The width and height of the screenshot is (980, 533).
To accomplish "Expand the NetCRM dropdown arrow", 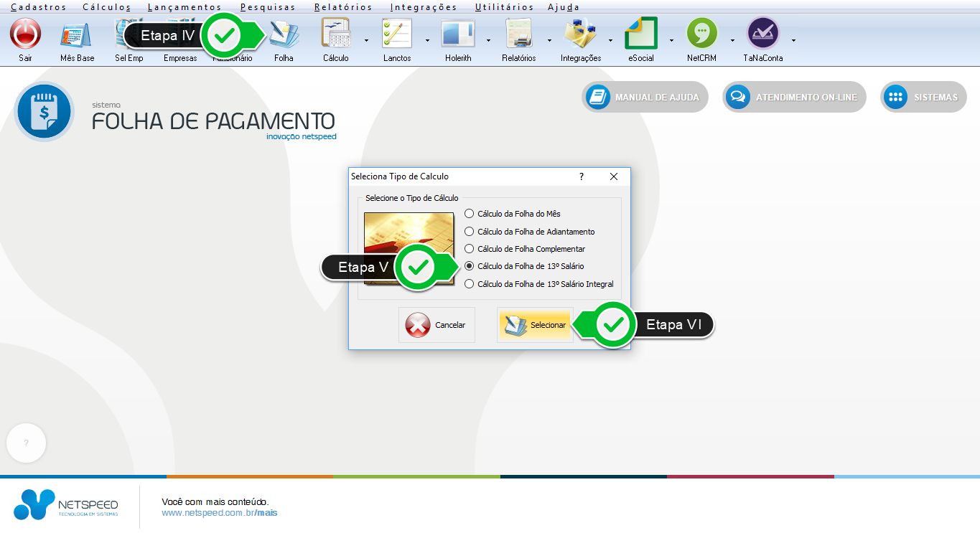I will point(732,40).
